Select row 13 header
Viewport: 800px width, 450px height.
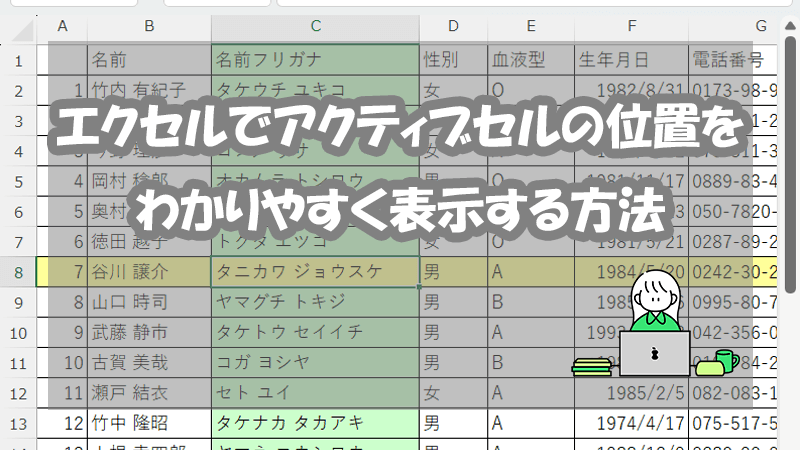[18, 422]
